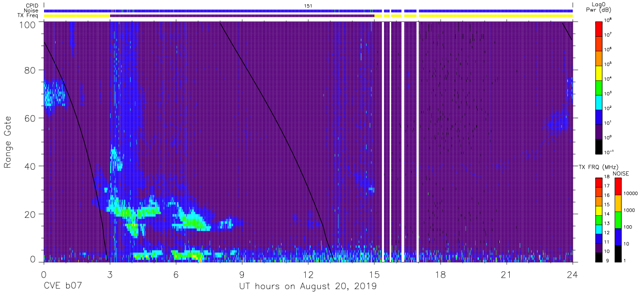Click the 'Noise' row label above the plot

(x=31, y=10)
